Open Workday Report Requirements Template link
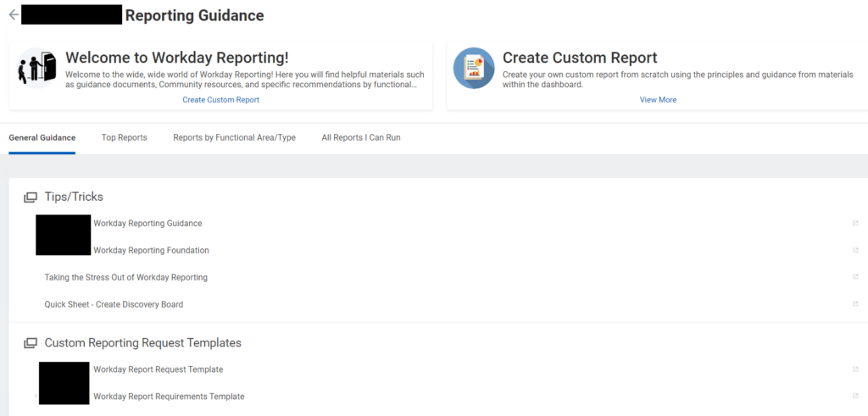This screenshot has width=868, height=416. pos(169,397)
